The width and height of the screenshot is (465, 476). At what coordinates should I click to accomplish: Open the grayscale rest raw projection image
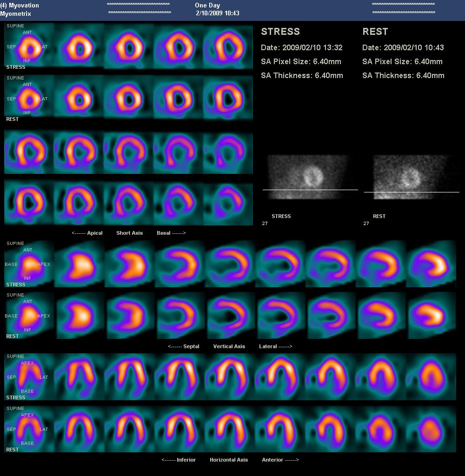pyautogui.click(x=411, y=177)
